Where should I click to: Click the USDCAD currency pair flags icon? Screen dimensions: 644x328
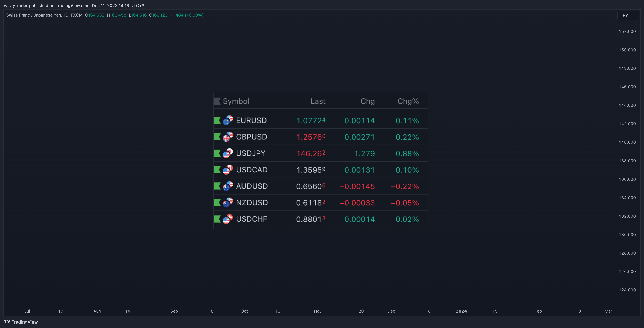click(x=228, y=169)
